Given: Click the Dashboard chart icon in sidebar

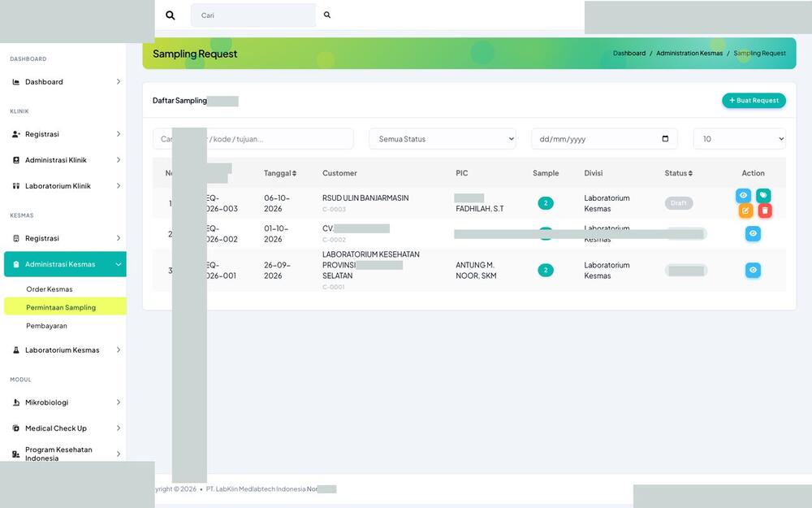Looking at the screenshot, I should click(x=16, y=82).
